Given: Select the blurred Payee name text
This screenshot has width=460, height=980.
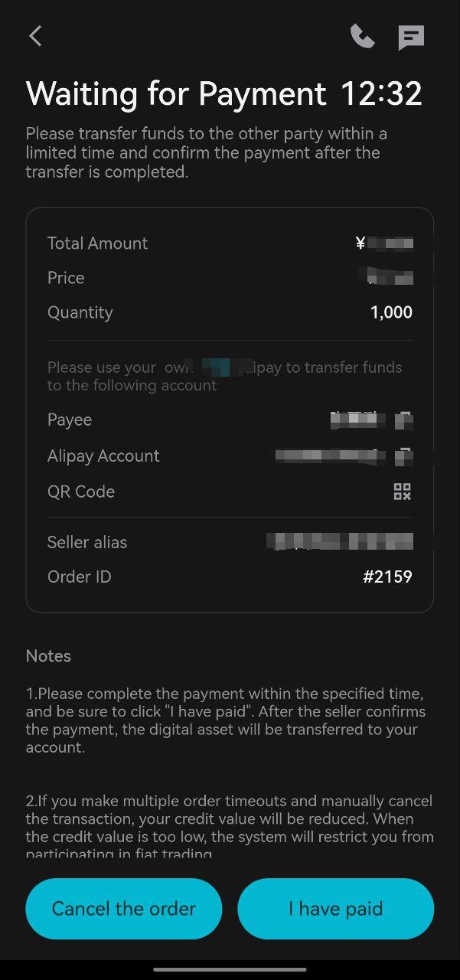Looking at the screenshot, I should click(x=358, y=420).
